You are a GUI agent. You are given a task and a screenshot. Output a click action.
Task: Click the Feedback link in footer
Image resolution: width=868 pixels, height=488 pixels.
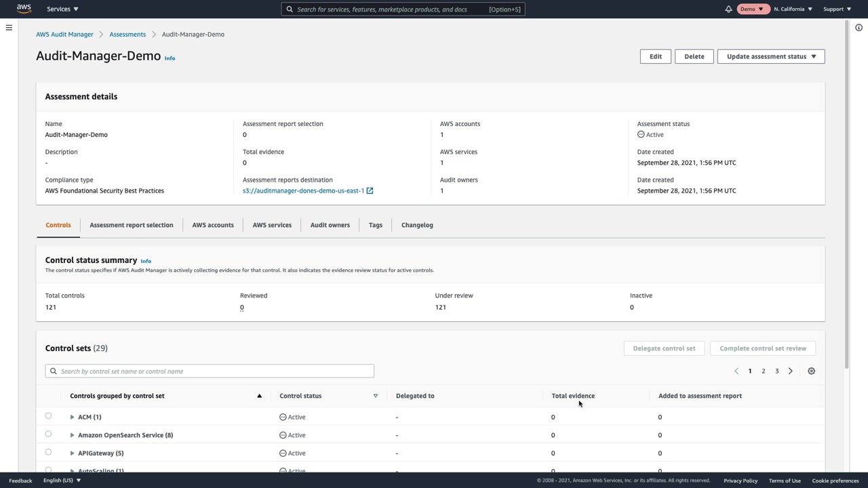click(x=20, y=481)
